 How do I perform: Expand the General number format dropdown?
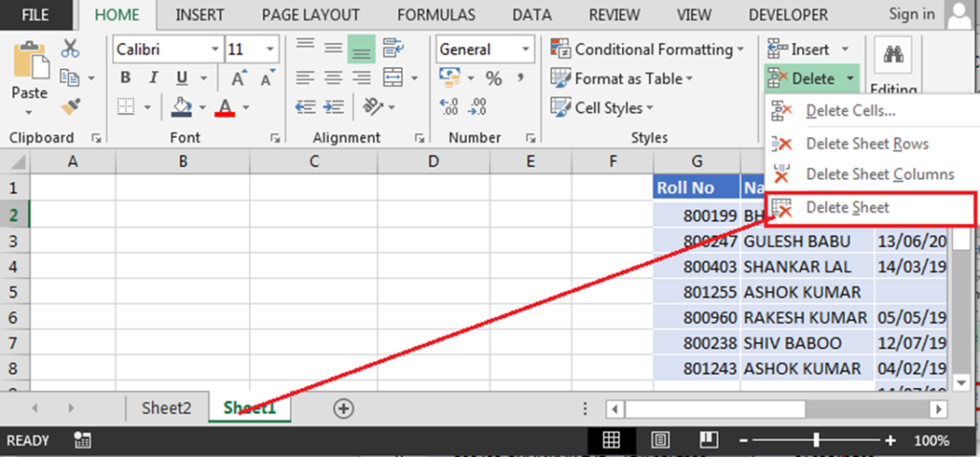[x=526, y=49]
